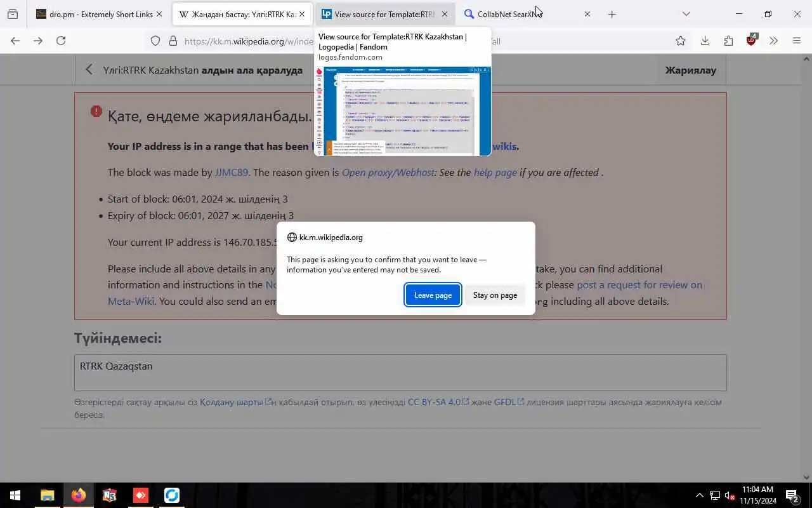Confirm with the Leave page button

433,295
